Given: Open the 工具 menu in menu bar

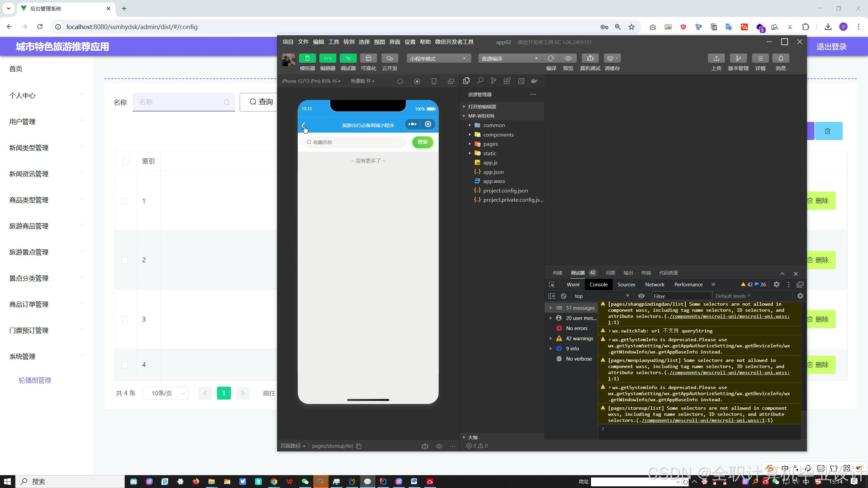Looking at the screenshot, I should tap(333, 42).
